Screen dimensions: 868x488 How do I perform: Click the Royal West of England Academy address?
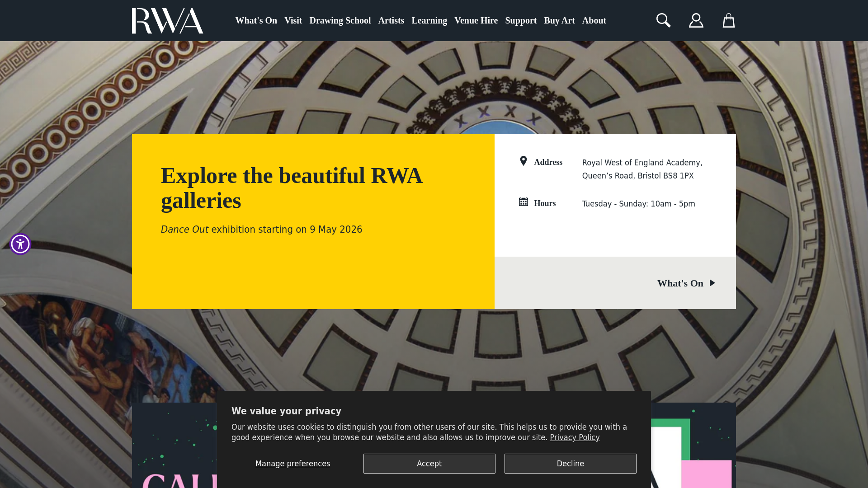click(x=642, y=169)
